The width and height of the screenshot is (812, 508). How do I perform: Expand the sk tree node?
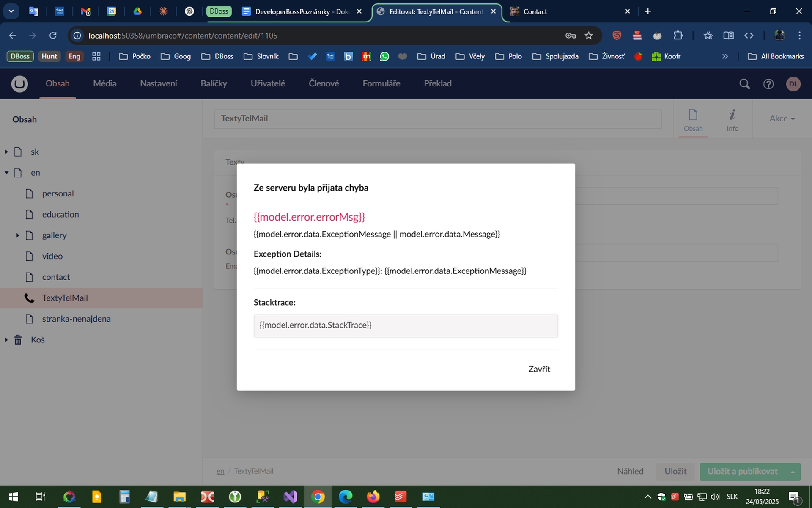click(6, 152)
